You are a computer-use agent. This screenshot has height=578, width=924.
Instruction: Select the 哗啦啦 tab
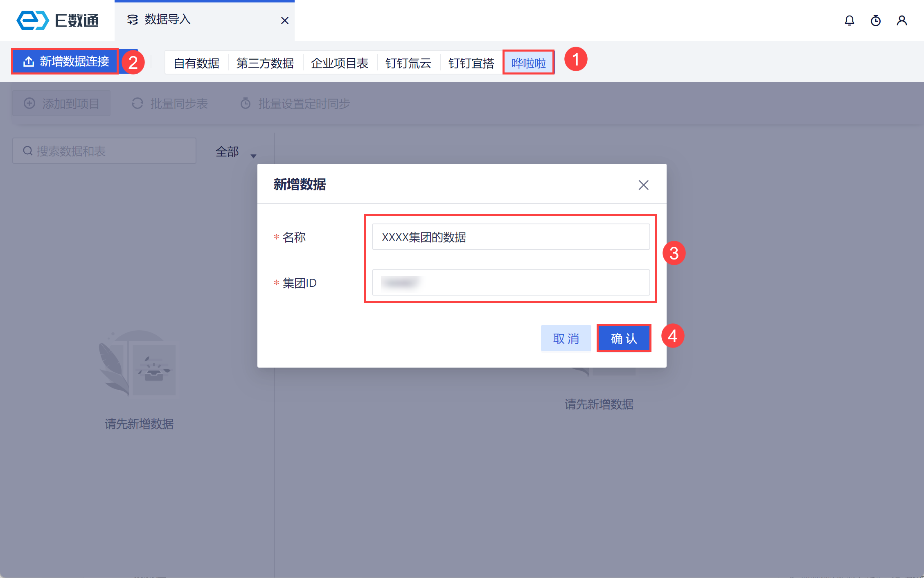(528, 63)
